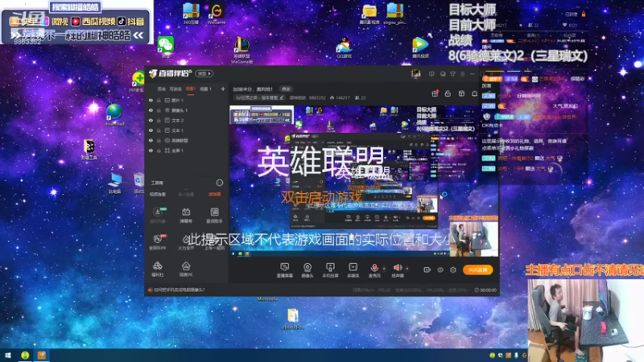Open settings gear in bottom bar
The image size is (644, 362).
(x=453, y=269)
